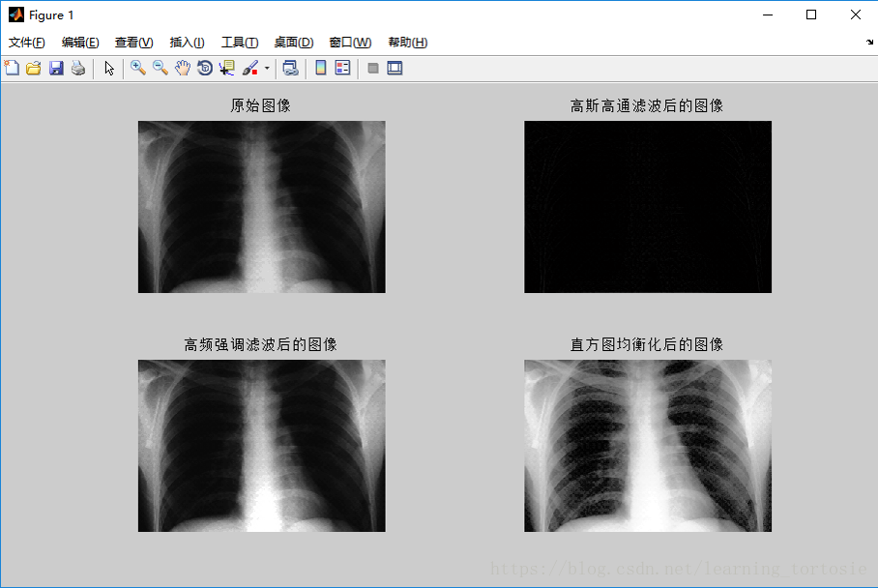Open file using the folder icon
Image resolution: width=878 pixels, height=588 pixels.
[34, 69]
